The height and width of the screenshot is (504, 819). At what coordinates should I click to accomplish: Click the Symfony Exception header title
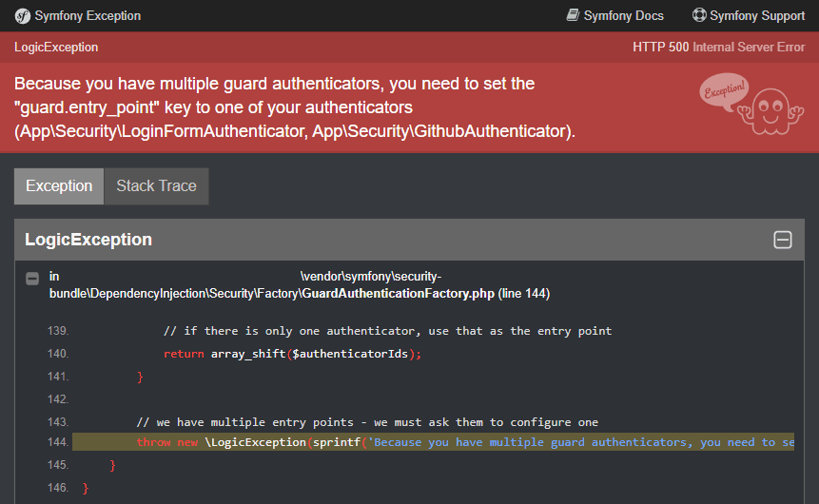click(88, 15)
